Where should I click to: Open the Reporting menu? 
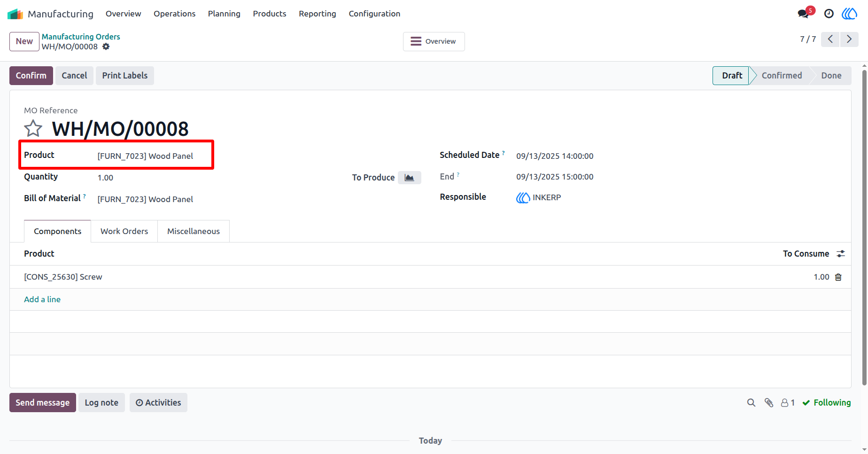click(318, 14)
